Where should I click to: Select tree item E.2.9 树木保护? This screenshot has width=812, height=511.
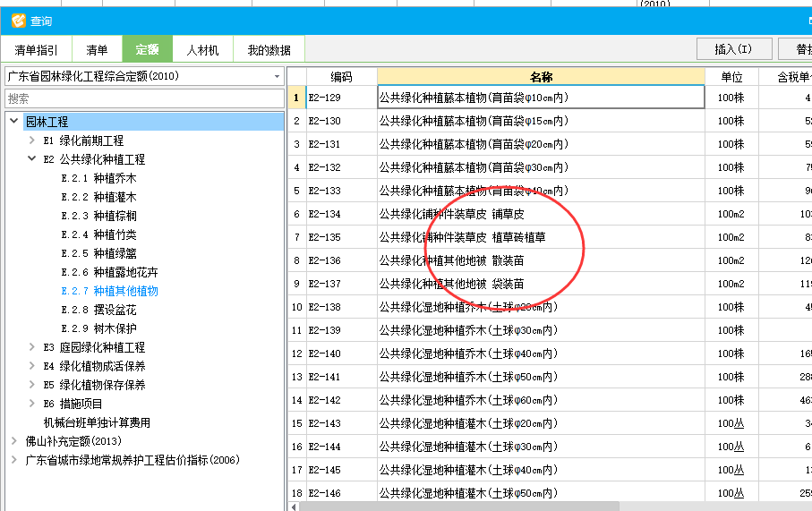[x=98, y=328]
